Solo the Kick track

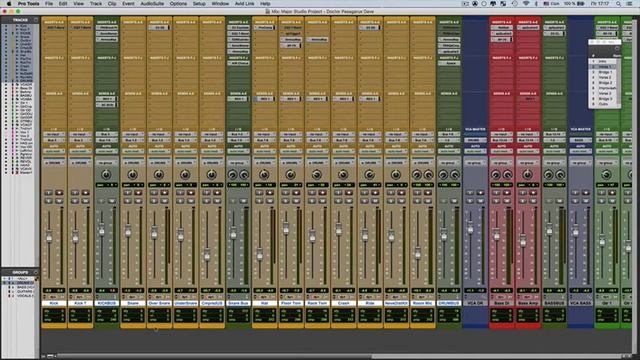click(x=49, y=201)
